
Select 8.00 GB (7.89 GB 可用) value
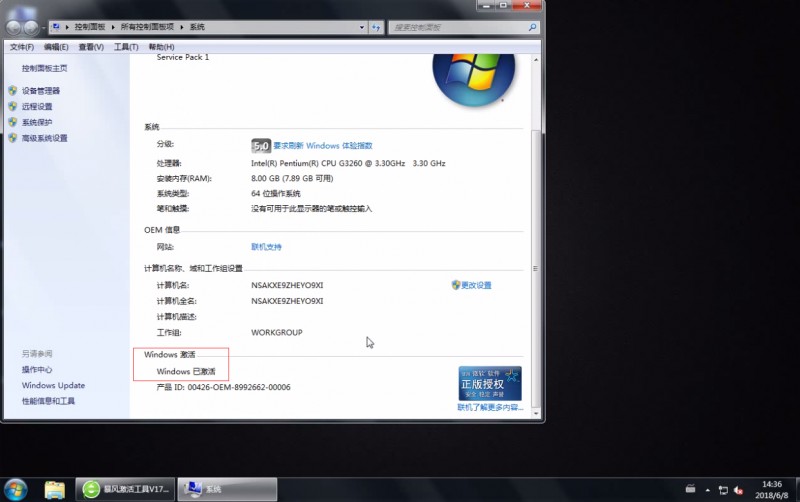[292, 178]
